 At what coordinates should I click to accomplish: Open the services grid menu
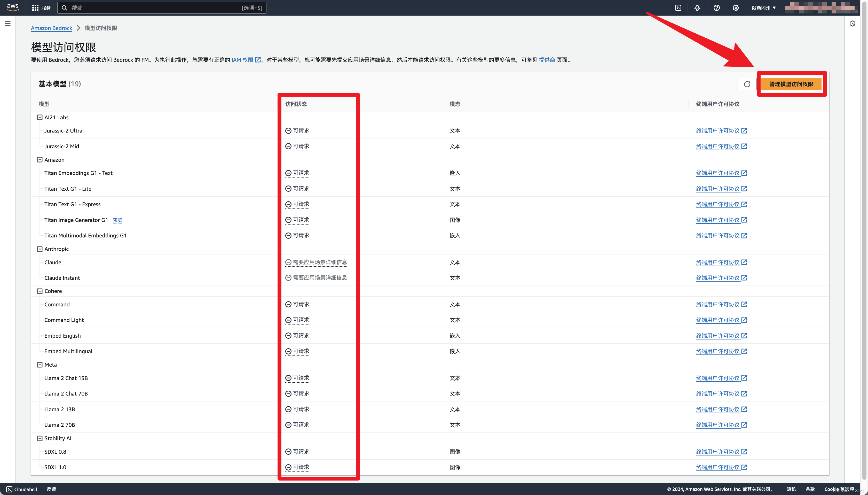tap(35, 7)
